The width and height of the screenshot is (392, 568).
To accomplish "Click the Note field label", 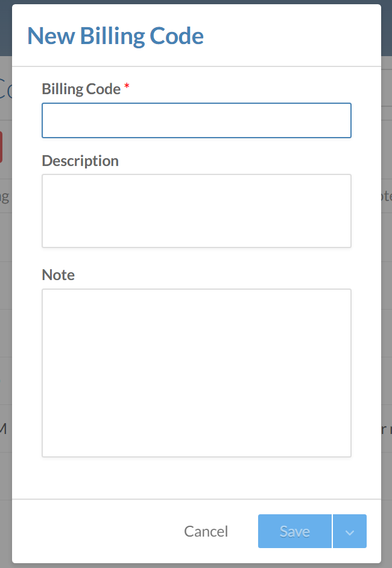I will pyautogui.click(x=58, y=275).
